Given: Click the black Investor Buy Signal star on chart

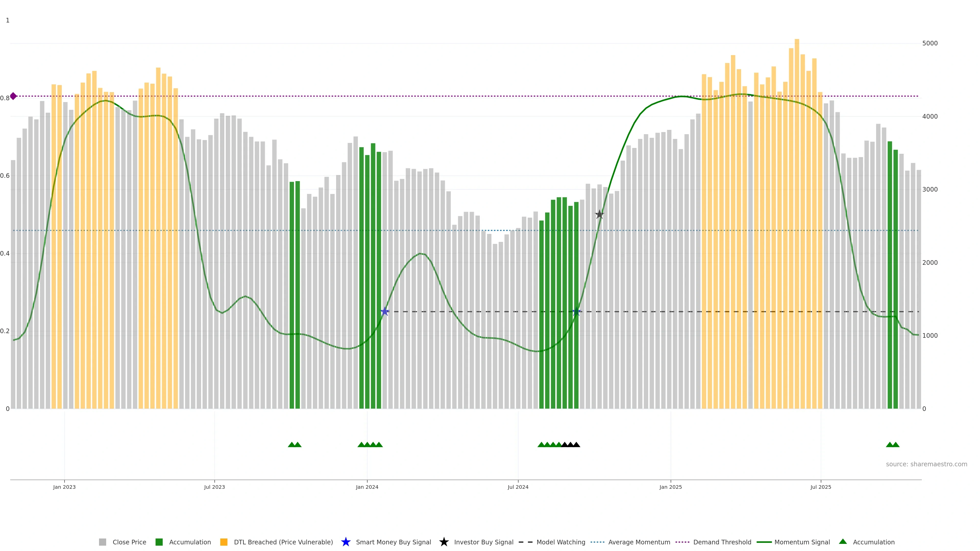Looking at the screenshot, I should [x=599, y=215].
